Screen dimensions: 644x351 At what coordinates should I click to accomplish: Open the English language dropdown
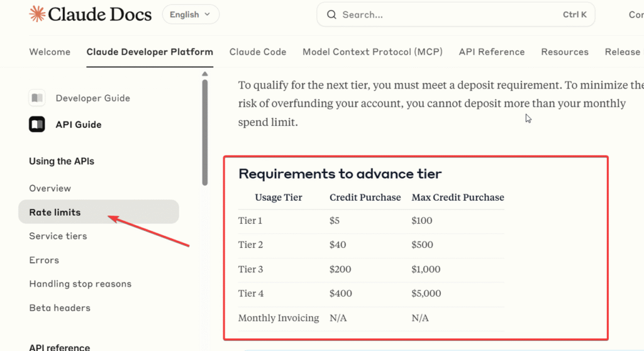[x=191, y=14]
